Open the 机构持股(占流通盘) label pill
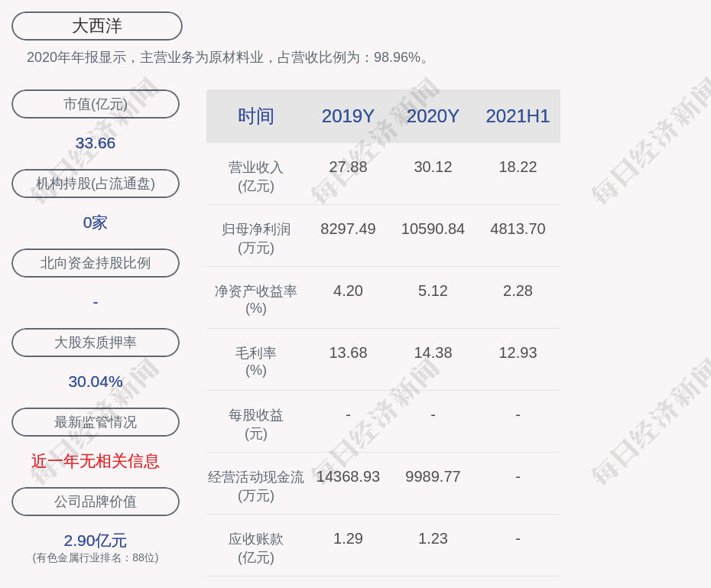Viewport: 711px width, 588px height. (x=96, y=184)
